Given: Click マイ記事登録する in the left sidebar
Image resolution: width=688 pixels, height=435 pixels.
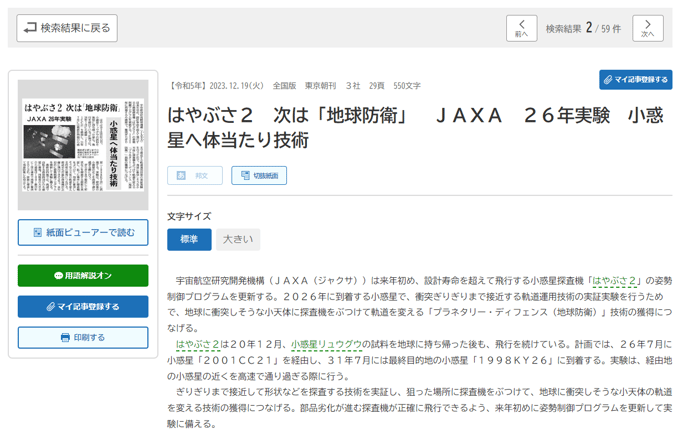Looking at the screenshot, I should click(83, 307).
